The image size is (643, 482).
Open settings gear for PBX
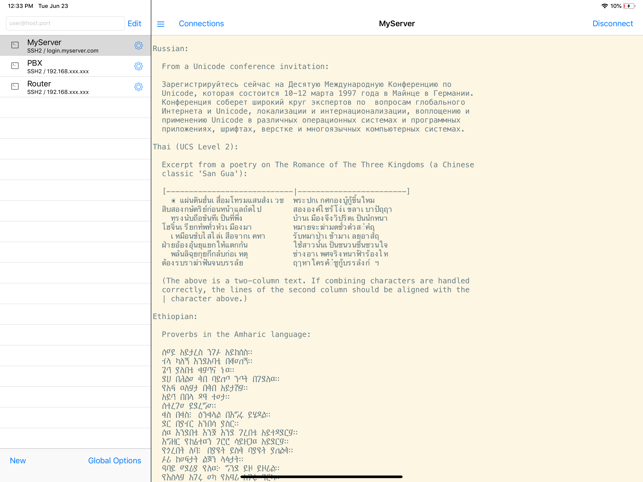(139, 66)
